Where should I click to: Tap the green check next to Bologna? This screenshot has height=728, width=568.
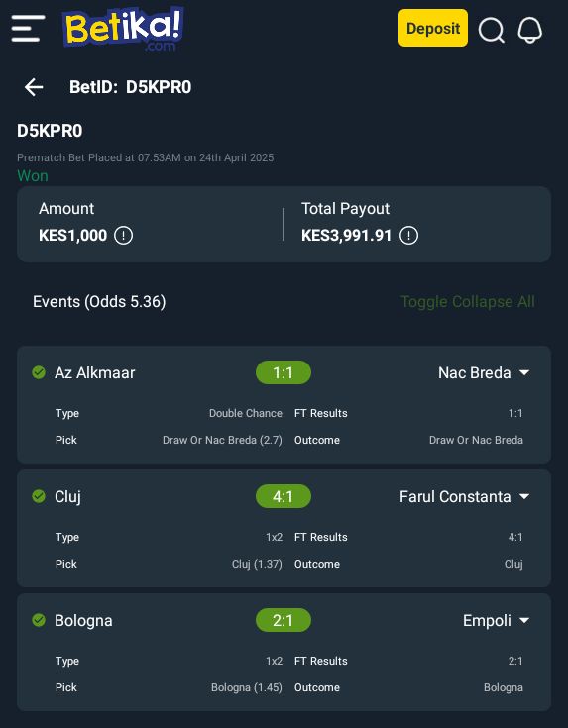pyautogui.click(x=39, y=620)
